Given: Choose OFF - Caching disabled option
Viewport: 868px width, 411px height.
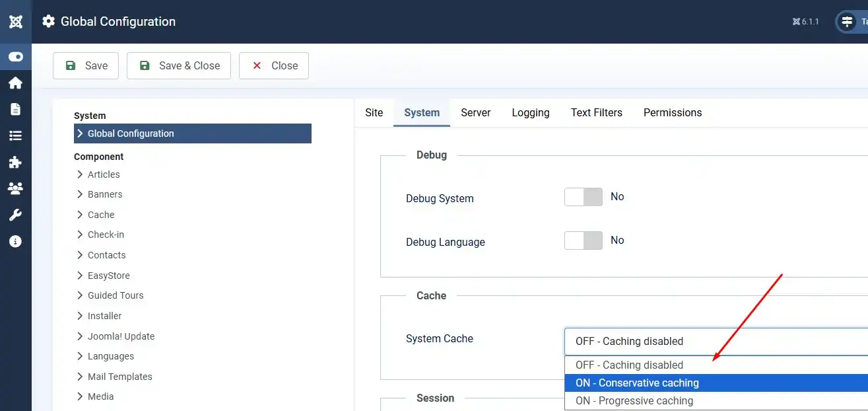Looking at the screenshot, I should (716, 365).
